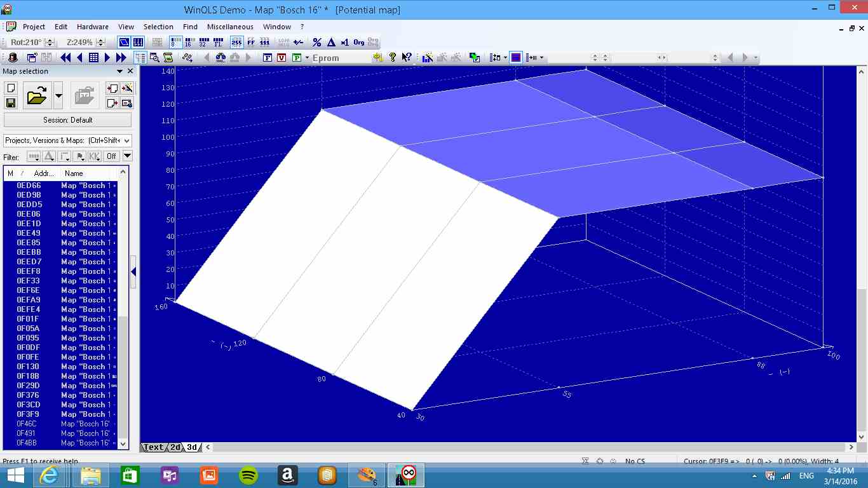
Task: Switch to the 2d view tab
Action: point(175,447)
